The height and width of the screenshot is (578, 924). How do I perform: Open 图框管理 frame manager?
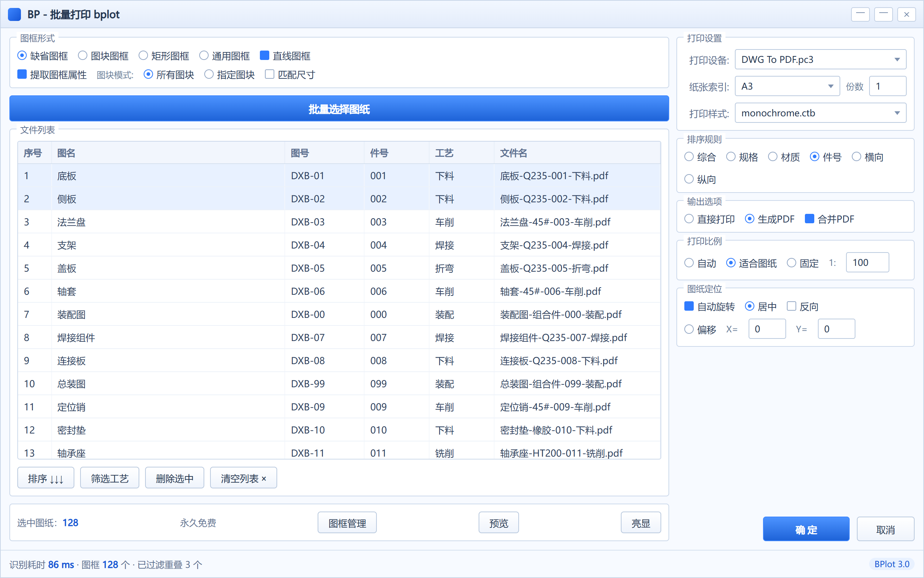coord(347,523)
